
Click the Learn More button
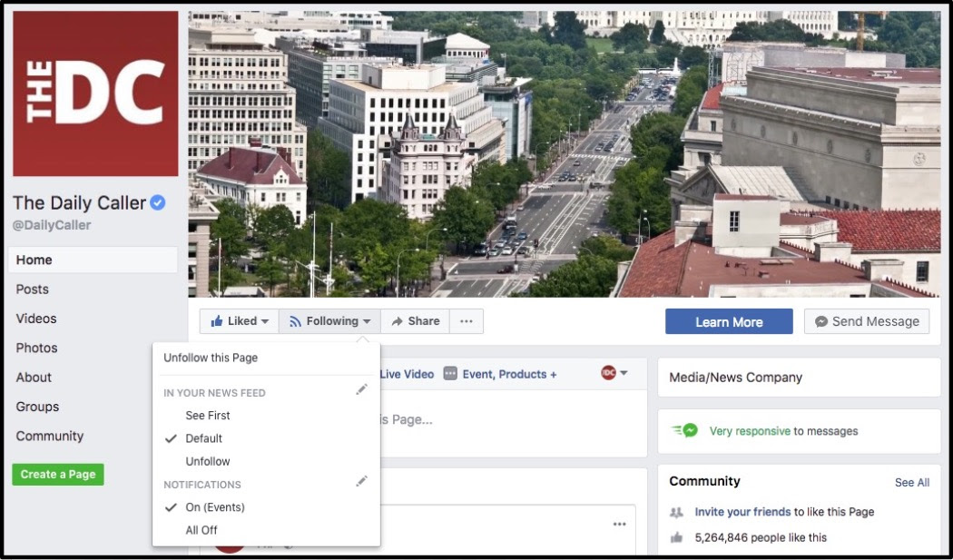(729, 321)
